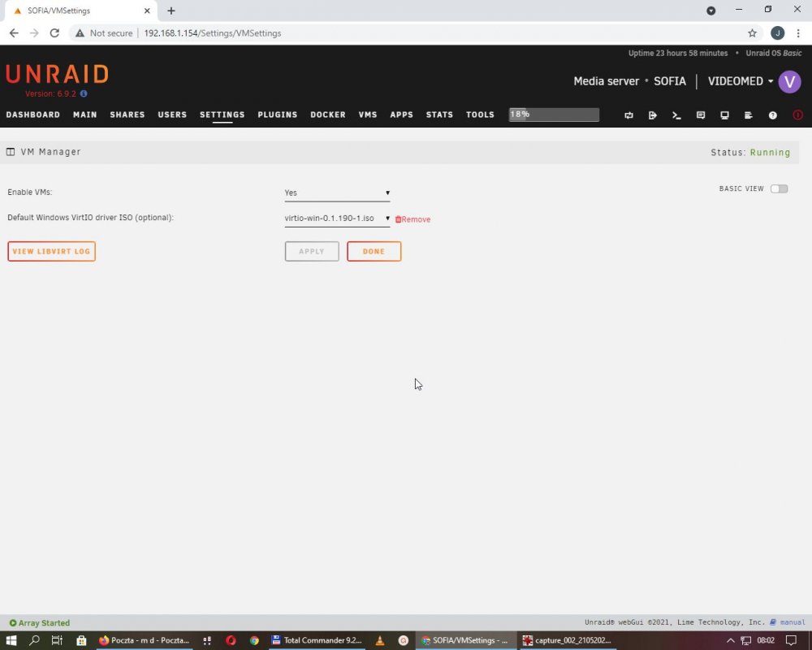
Task: Click the Done button
Action: coord(374,251)
